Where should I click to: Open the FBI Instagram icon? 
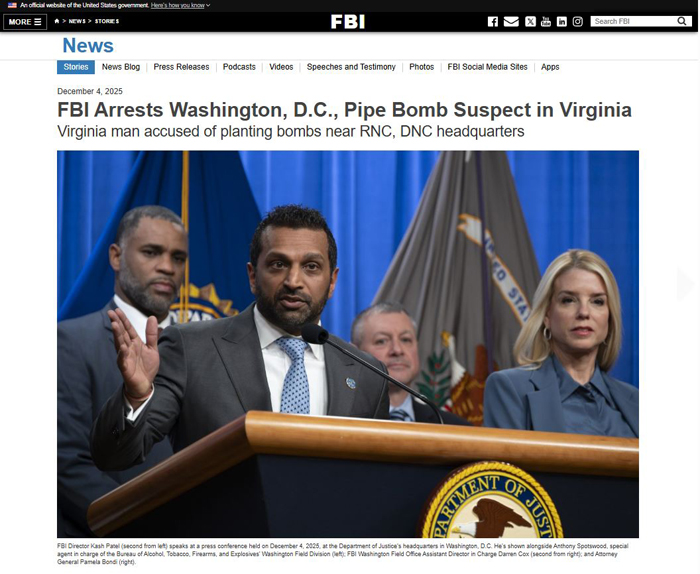[x=578, y=21]
